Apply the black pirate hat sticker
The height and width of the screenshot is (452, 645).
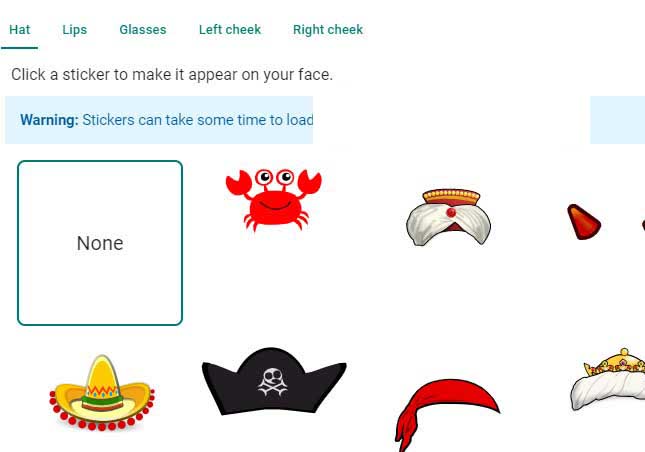[x=274, y=381]
